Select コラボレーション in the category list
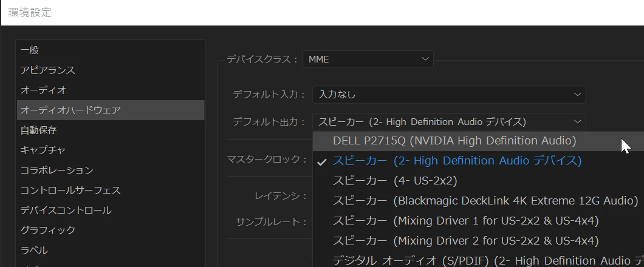Viewport: 644px width, 267px height. 111,170
